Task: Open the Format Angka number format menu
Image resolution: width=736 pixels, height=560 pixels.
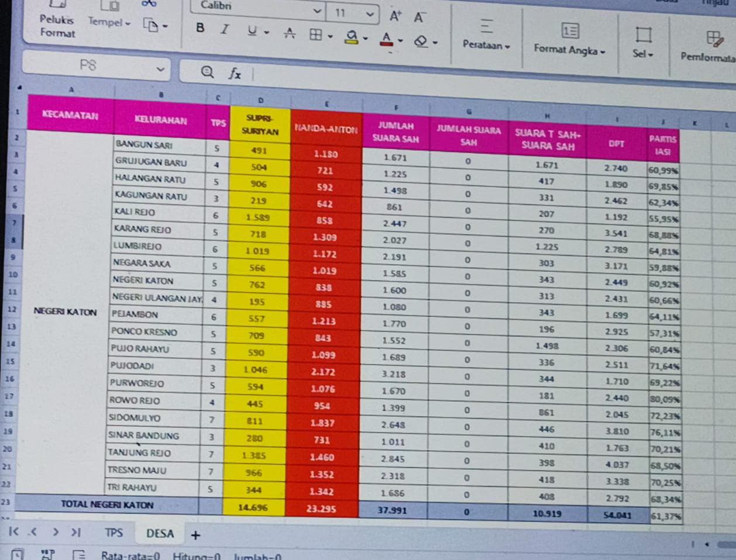Action: pyautogui.click(x=569, y=40)
